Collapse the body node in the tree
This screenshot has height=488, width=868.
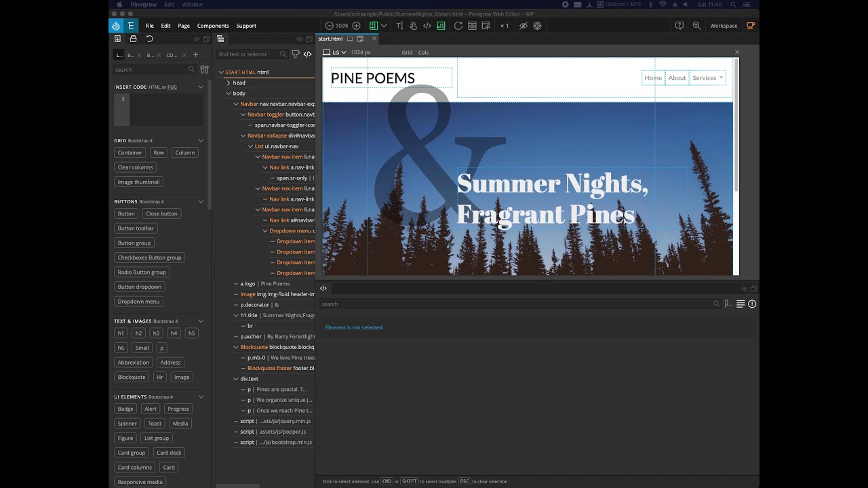pyautogui.click(x=229, y=94)
